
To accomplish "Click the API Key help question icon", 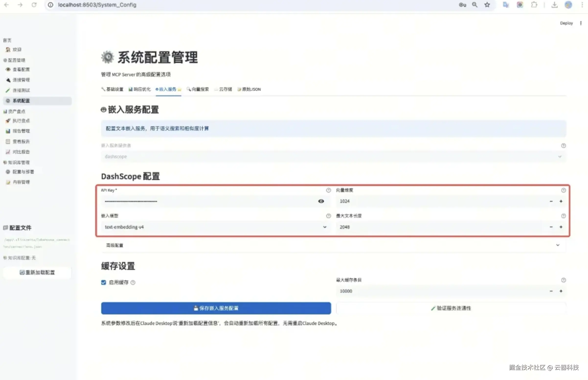I will 328,190.
